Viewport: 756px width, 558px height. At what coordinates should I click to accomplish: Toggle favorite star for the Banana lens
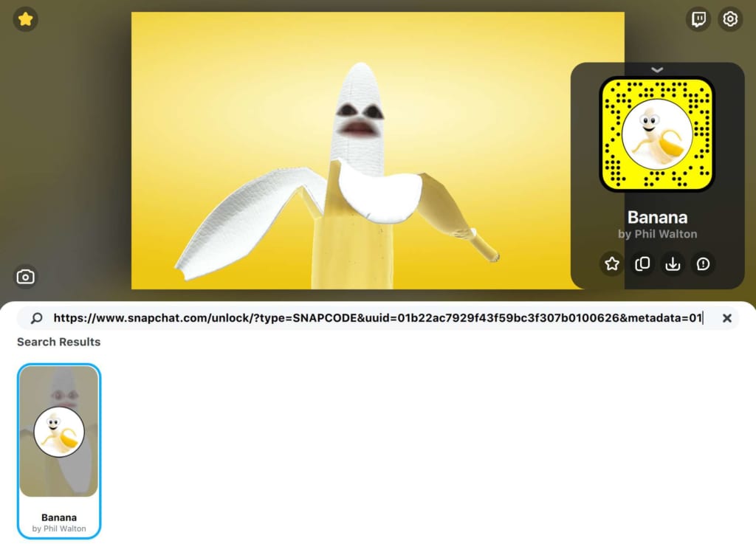tap(611, 263)
